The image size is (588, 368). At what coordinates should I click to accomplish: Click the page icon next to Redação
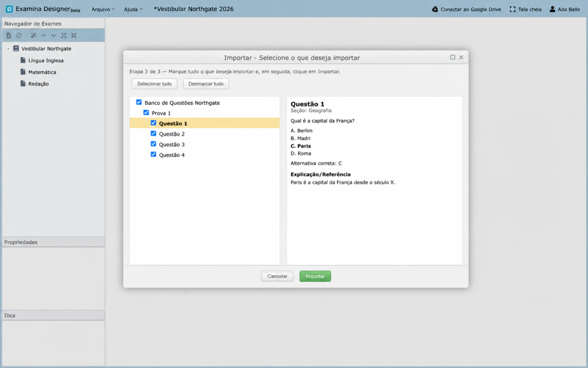(x=23, y=84)
